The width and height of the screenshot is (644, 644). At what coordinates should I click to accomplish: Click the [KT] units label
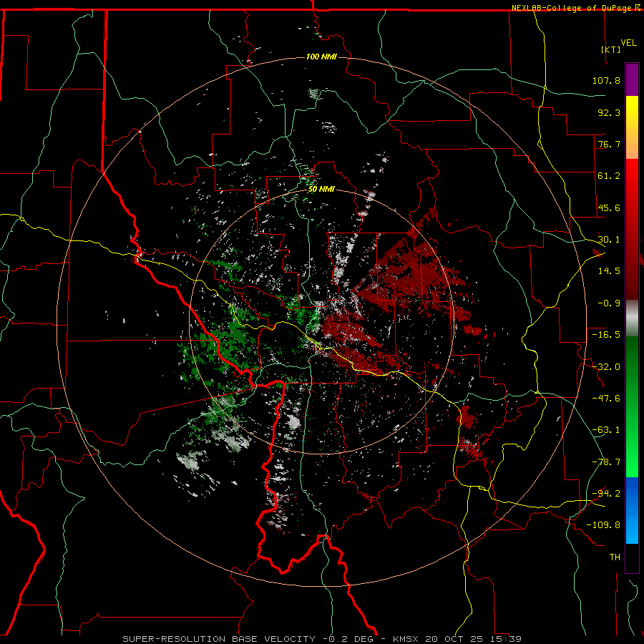[x=611, y=49]
